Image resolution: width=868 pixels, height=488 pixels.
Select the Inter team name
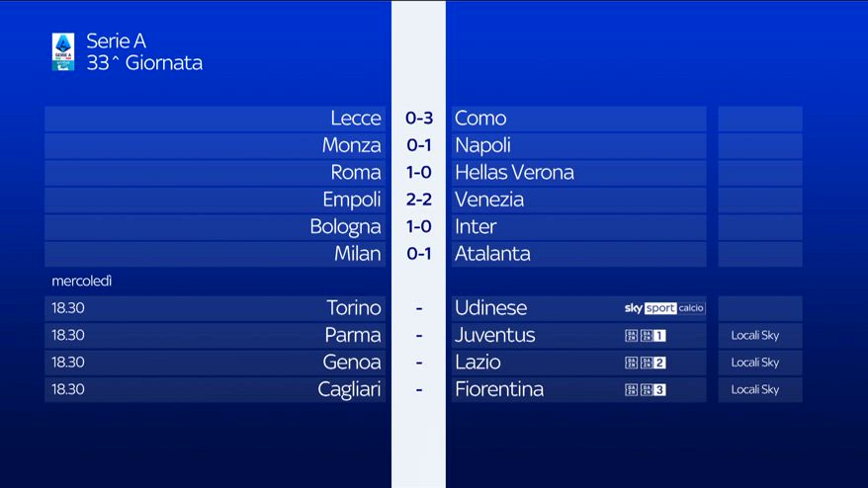[x=476, y=227]
